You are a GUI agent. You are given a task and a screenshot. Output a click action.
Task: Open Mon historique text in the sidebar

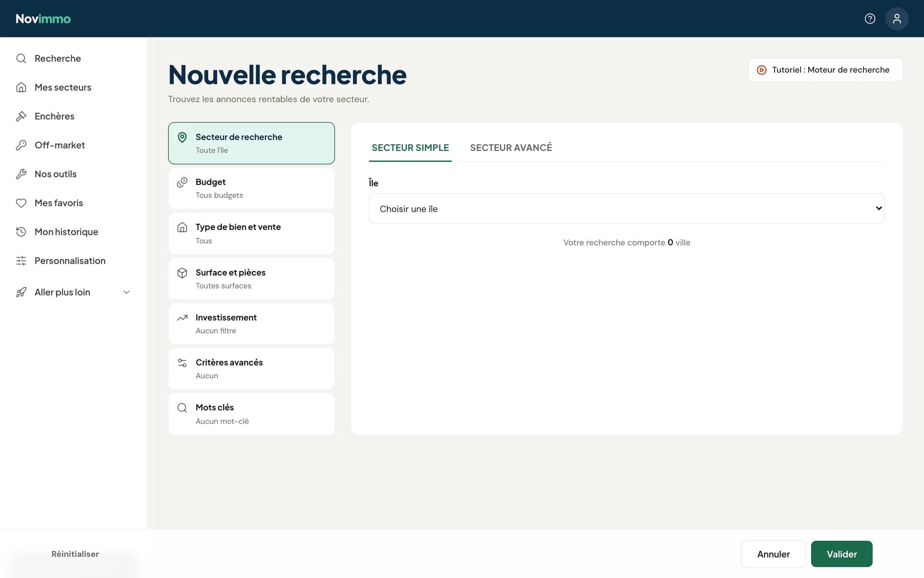[x=66, y=232]
